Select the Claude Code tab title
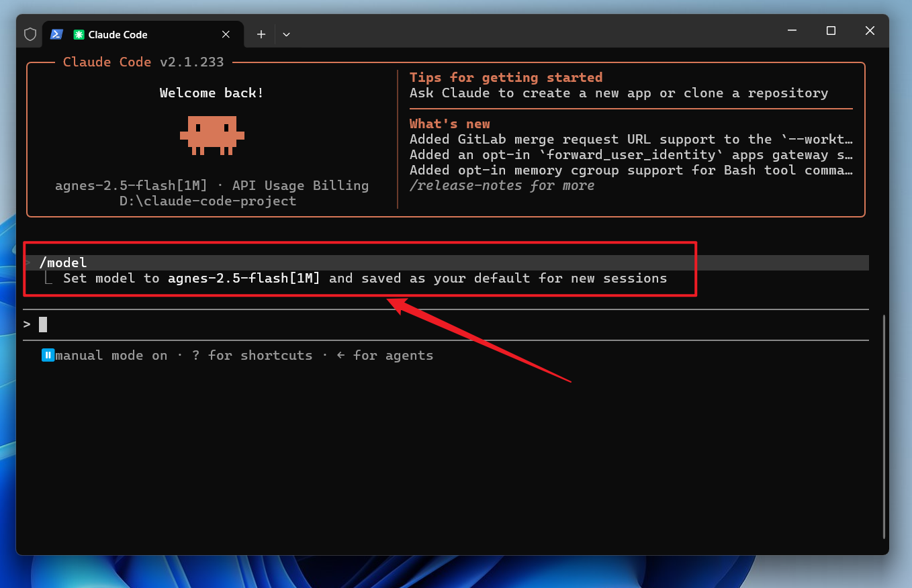The width and height of the screenshot is (912, 588). [x=118, y=35]
